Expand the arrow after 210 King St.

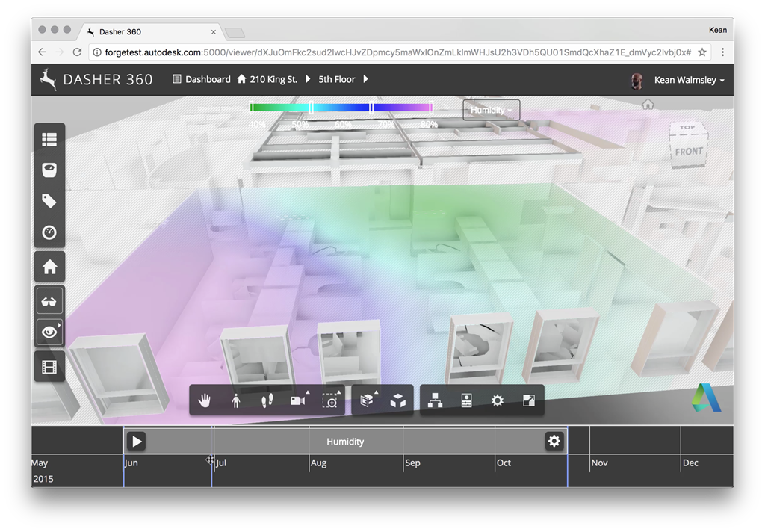pos(309,79)
